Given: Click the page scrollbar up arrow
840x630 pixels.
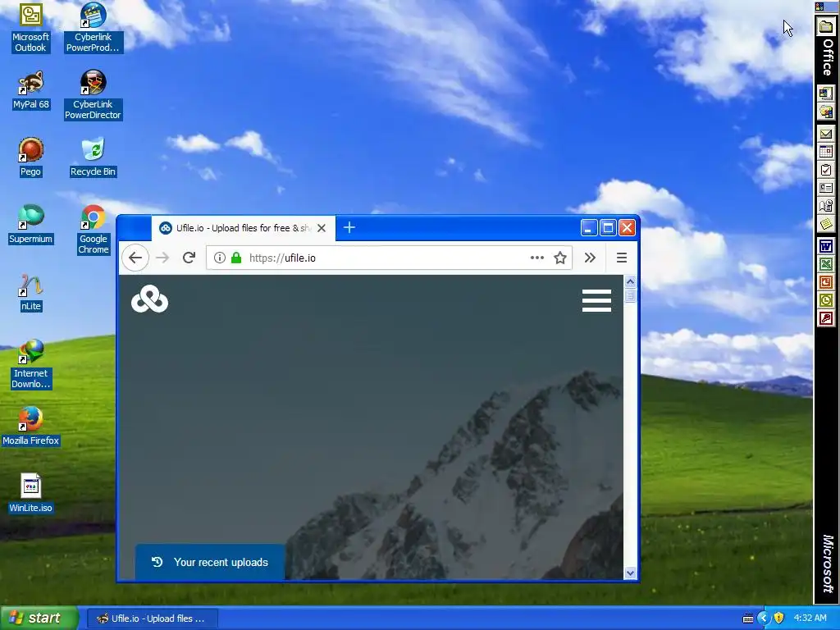Looking at the screenshot, I should click(630, 282).
